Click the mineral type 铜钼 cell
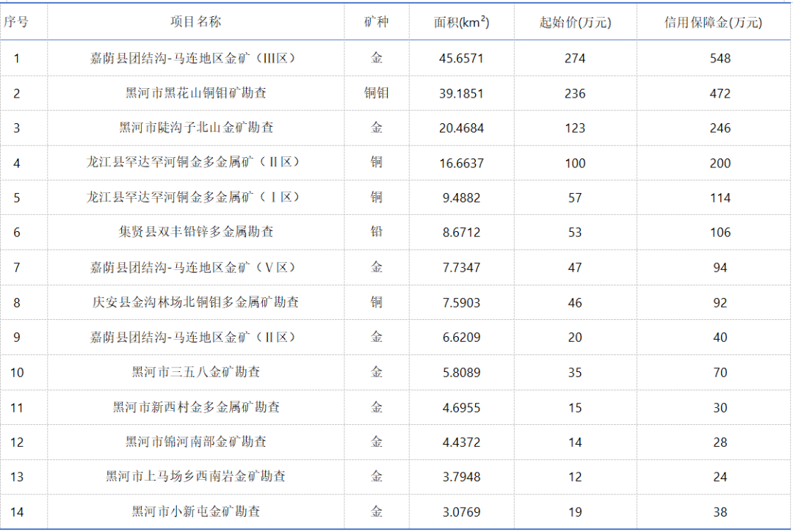The width and height of the screenshot is (793, 532). 376,93
